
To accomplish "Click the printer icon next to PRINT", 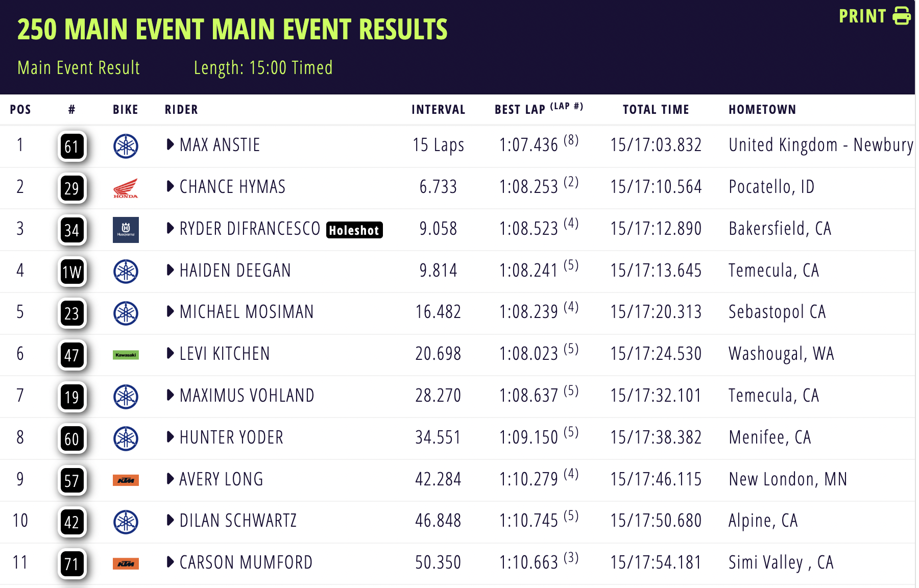I will coord(901,16).
